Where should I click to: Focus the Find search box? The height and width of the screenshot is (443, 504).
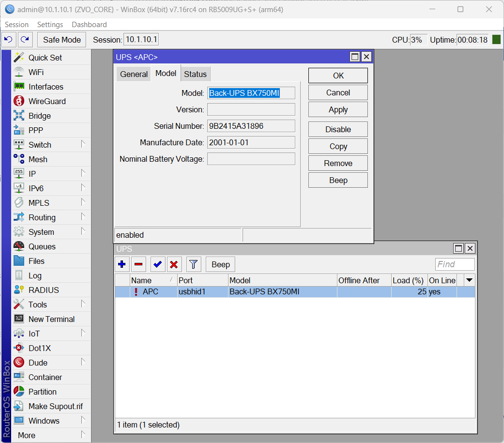click(x=455, y=264)
